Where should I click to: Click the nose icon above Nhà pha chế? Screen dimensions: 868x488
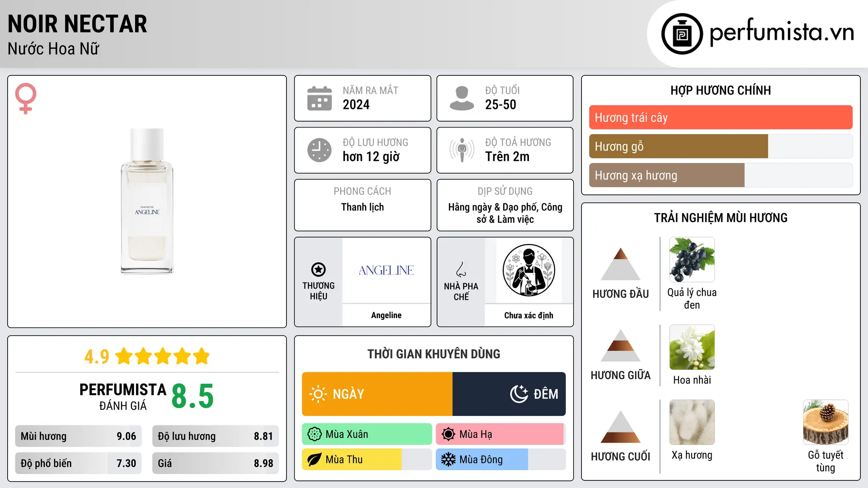point(461,269)
